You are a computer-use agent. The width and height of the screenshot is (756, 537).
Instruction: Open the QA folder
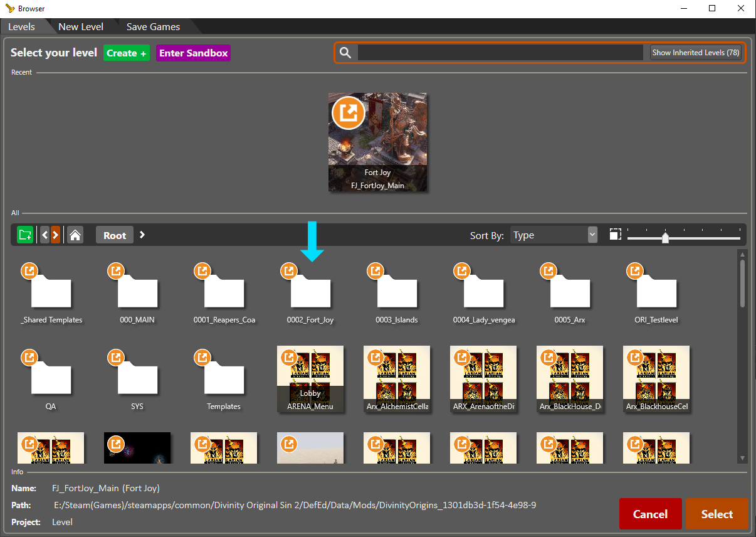click(51, 380)
